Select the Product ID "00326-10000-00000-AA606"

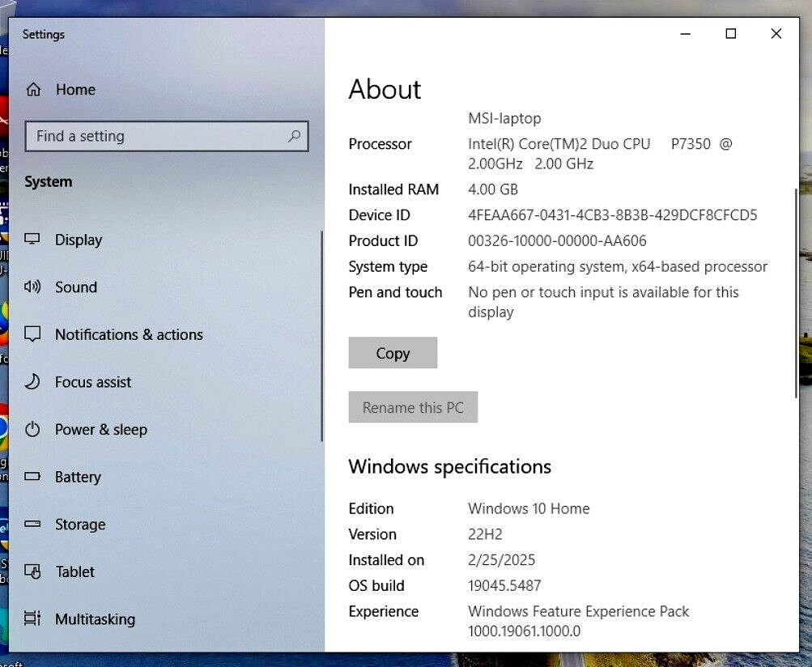click(x=557, y=240)
